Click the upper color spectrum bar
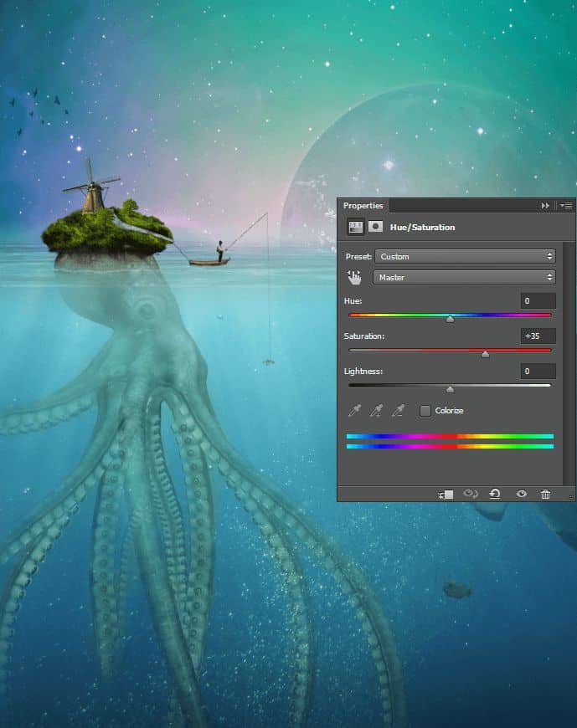The width and height of the screenshot is (577, 728). click(x=450, y=437)
